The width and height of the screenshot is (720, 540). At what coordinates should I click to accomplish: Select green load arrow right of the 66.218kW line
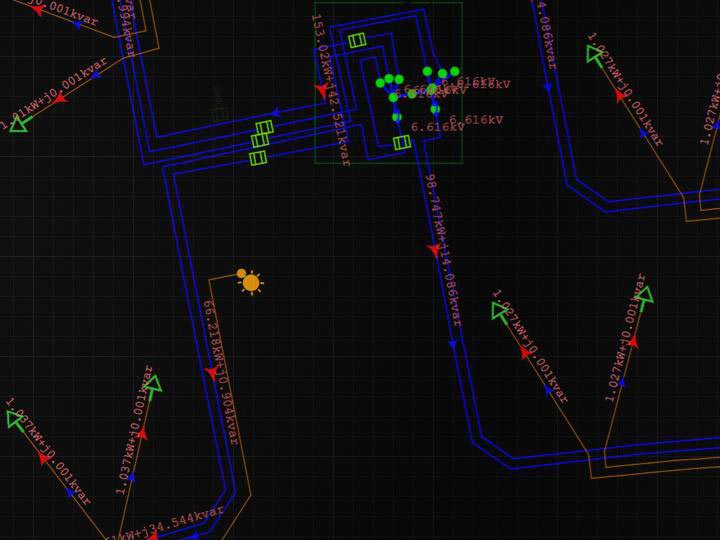[x=152, y=385]
